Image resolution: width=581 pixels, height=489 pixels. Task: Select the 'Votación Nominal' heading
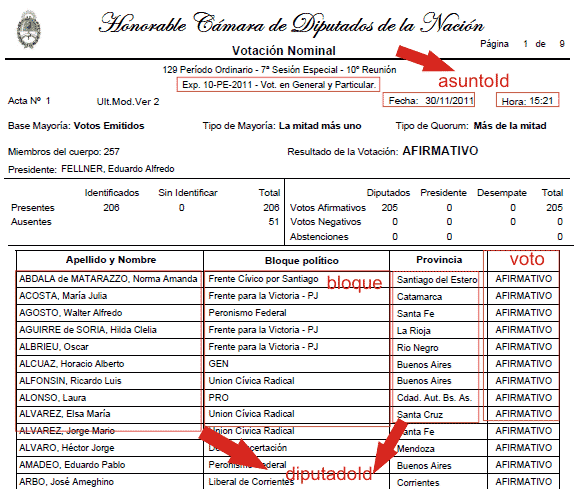pyautogui.click(x=284, y=50)
